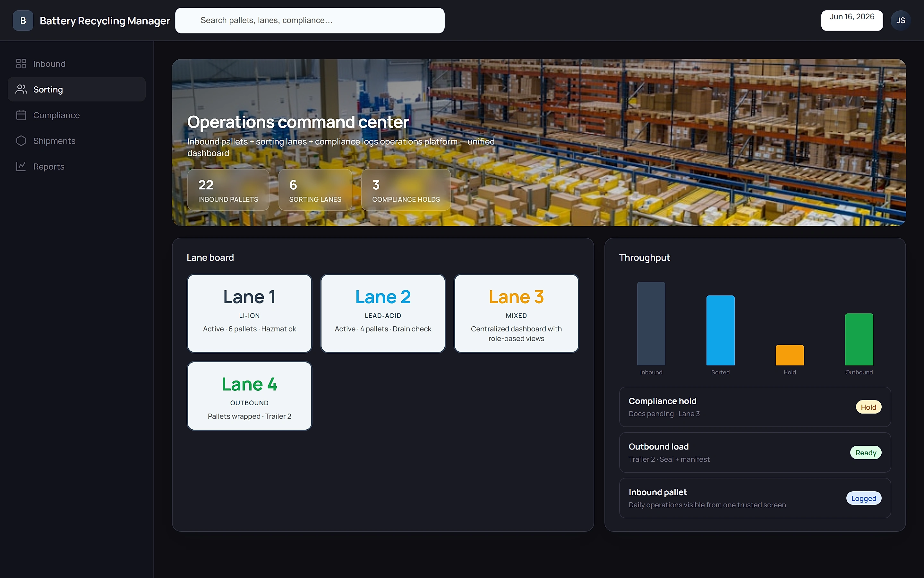Click 'Centralized dashboard with role-based views' text
The image size is (924, 578).
tap(516, 334)
